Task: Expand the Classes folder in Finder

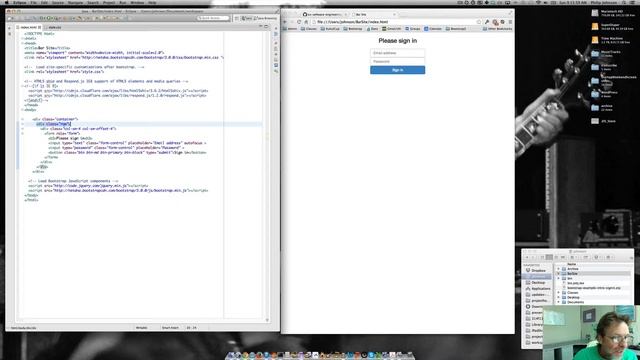Action: [558, 293]
